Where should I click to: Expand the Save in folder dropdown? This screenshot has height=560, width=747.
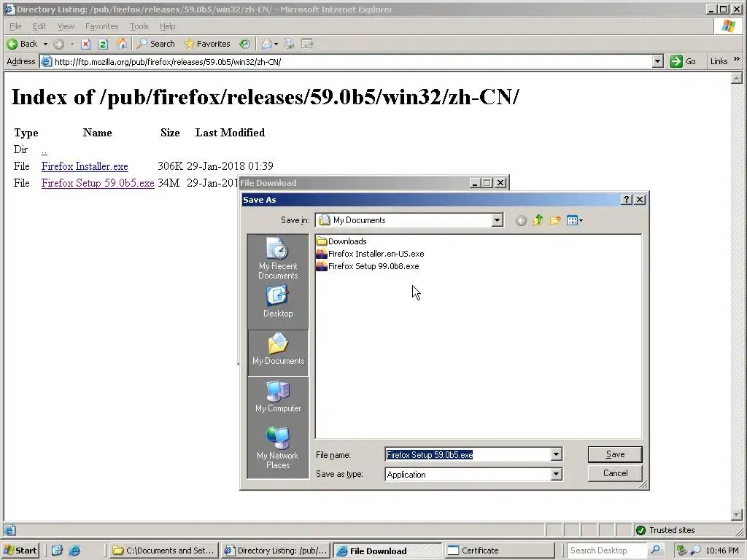(498, 220)
